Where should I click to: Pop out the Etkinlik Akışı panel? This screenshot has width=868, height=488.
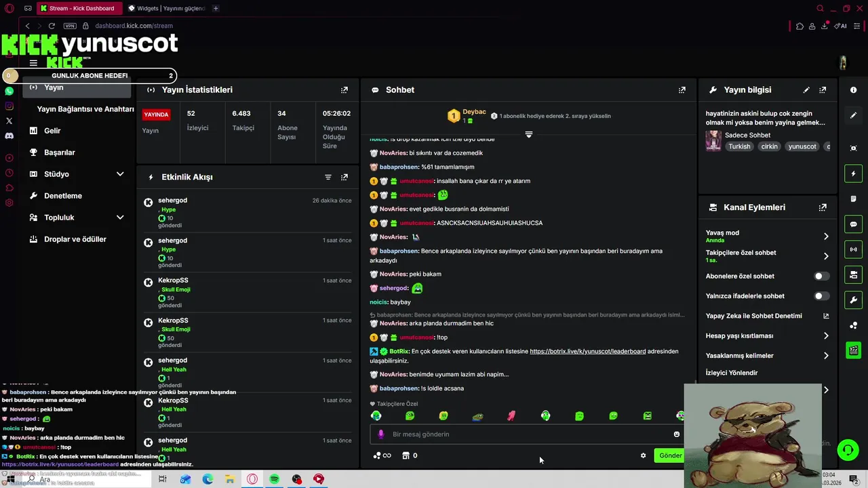tap(344, 177)
